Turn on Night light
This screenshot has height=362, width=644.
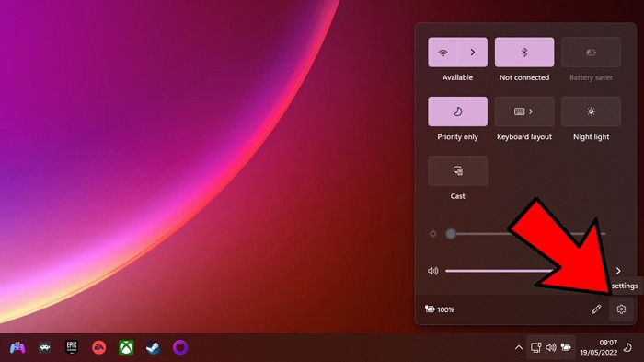point(591,111)
